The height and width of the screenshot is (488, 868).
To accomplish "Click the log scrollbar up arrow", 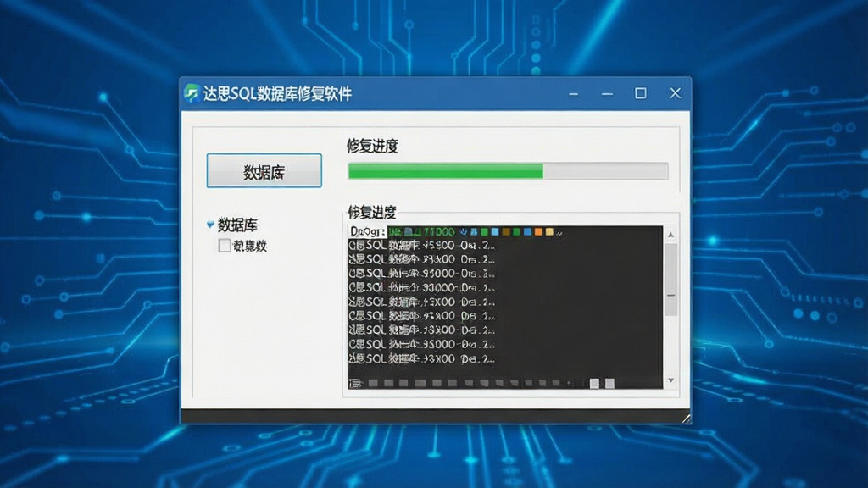I will (x=671, y=236).
